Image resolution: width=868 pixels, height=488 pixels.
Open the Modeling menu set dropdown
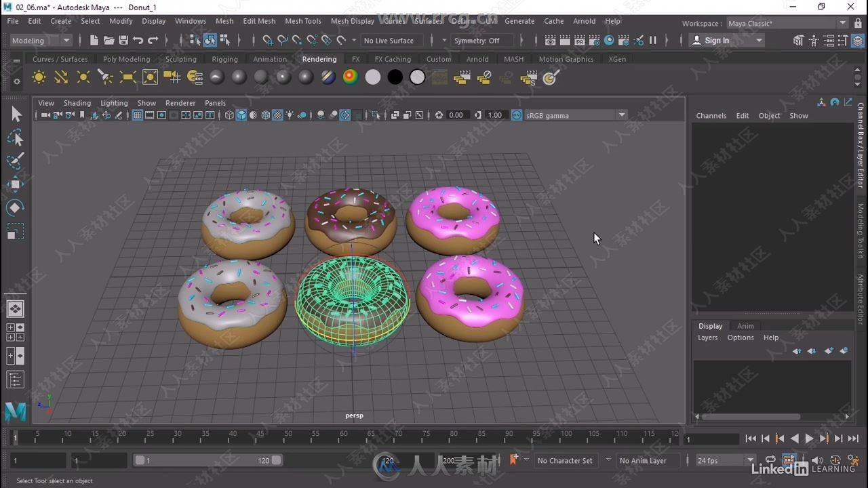[41, 41]
